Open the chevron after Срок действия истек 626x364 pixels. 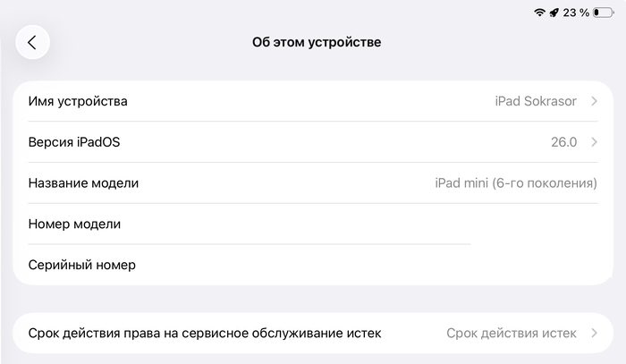coord(594,334)
